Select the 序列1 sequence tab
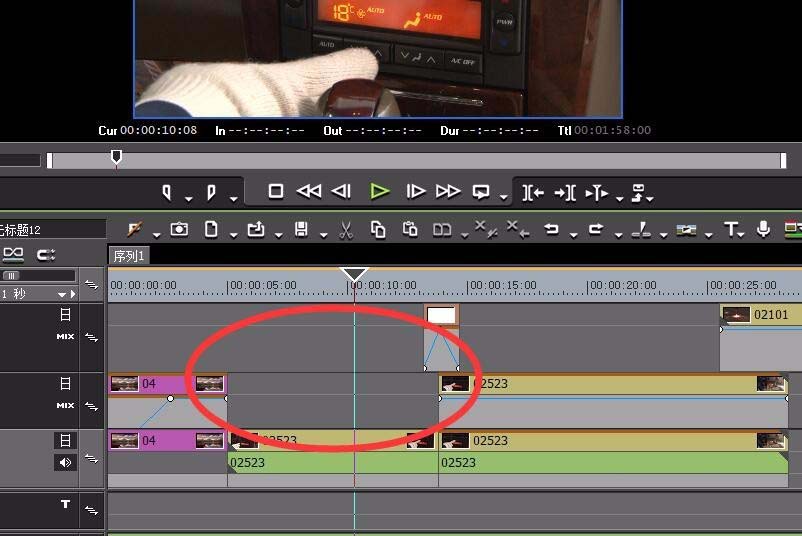This screenshot has height=536, width=802. [129, 256]
